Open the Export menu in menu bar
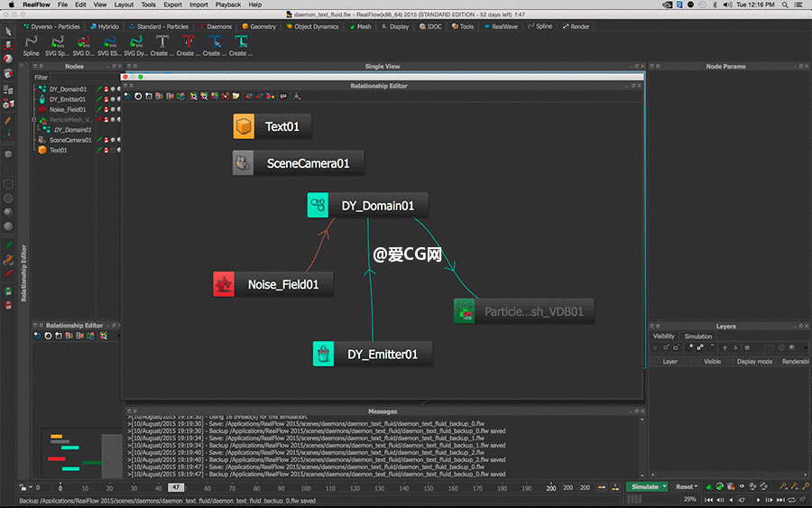 (x=172, y=5)
